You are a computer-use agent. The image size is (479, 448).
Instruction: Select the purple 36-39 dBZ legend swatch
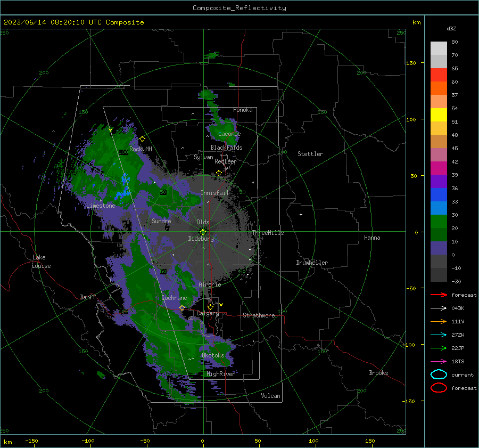point(439,181)
